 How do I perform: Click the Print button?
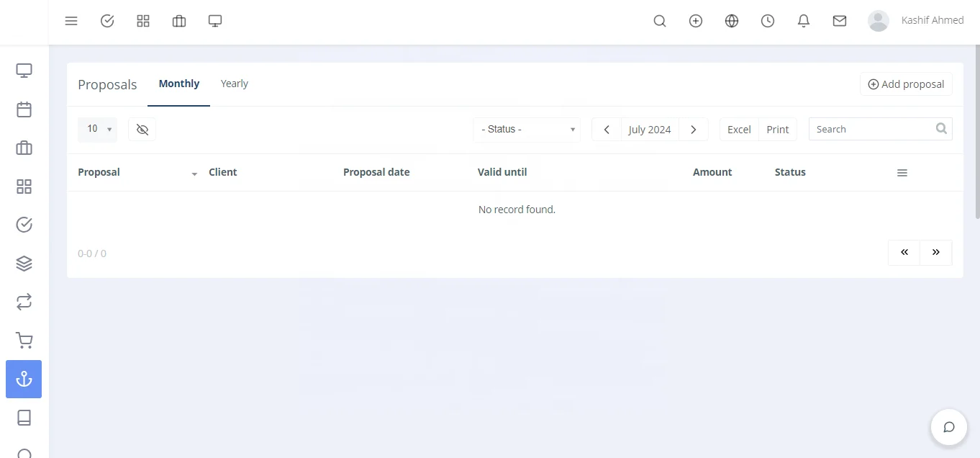[x=778, y=130]
